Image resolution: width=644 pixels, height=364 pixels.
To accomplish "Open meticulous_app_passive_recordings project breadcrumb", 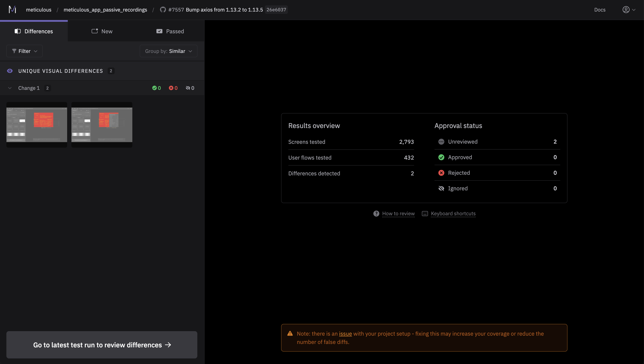I will (x=105, y=10).
